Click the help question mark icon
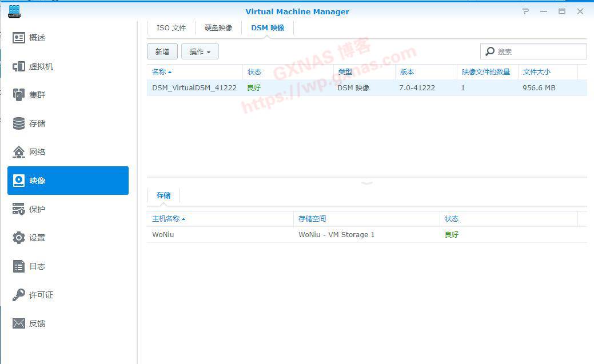The image size is (594, 364). pyautogui.click(x=525, y=11)
